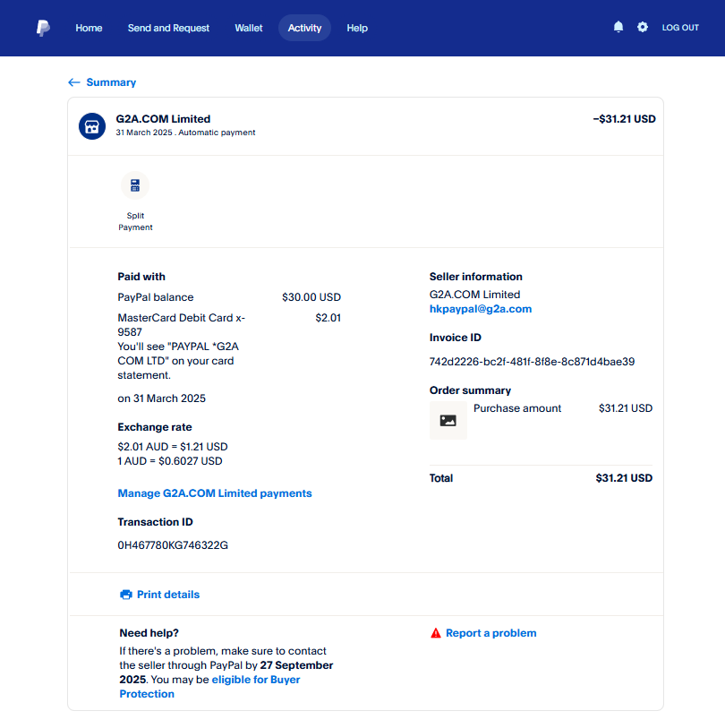725x728 pixels.
Task: Open the settings gear icon
Action: tap(643, 27)
